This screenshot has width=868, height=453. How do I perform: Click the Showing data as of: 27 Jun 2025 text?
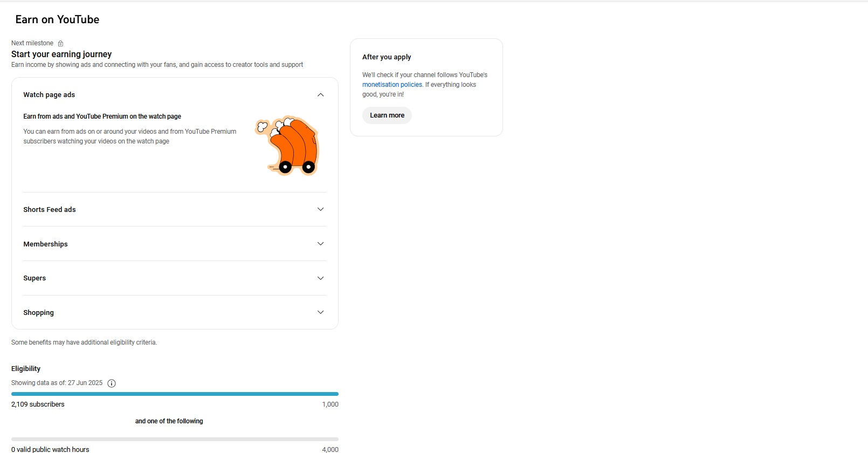(57, 383)
